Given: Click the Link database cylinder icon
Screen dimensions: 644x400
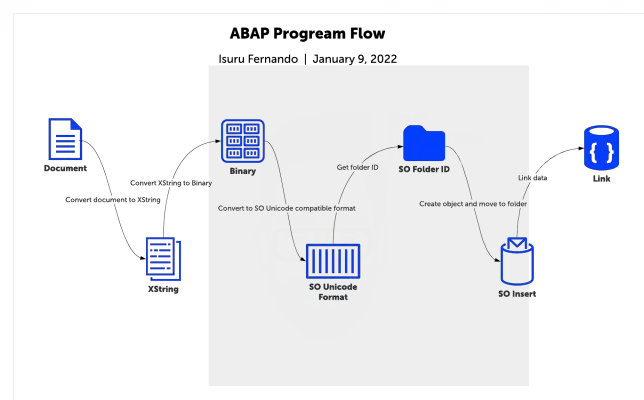Looking at the screenshot, I should point(602,147).
